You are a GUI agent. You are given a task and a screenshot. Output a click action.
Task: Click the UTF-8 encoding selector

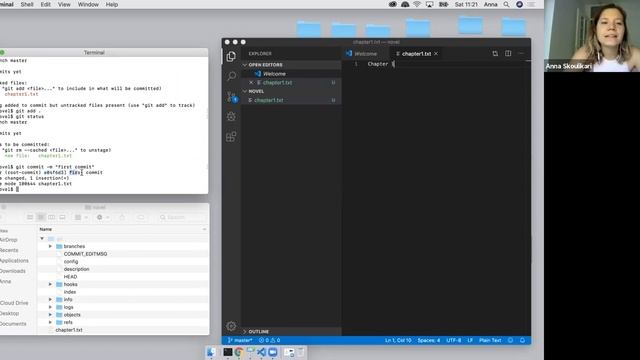pyautogui.click(x=453, y=340)
